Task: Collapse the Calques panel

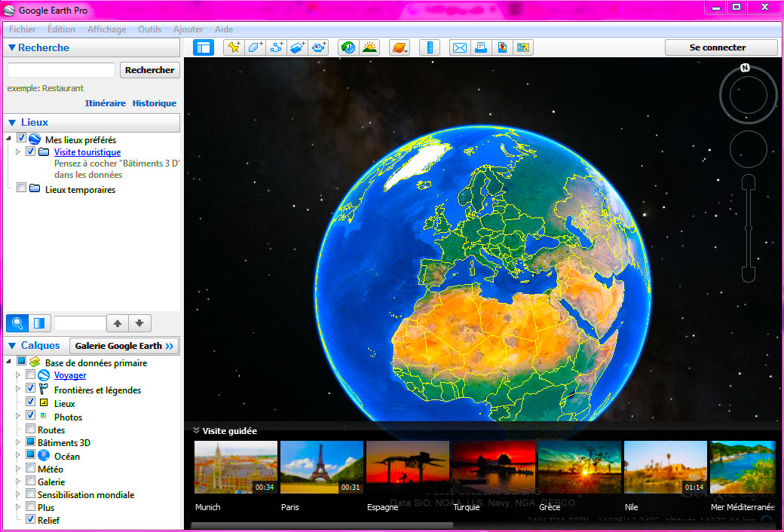Action: pyautogui.click(x=12, y=346)
